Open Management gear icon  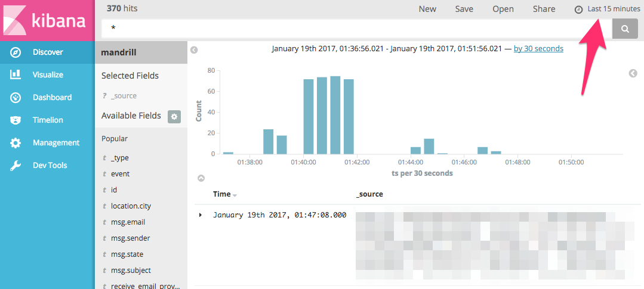(x=16, y=142)
